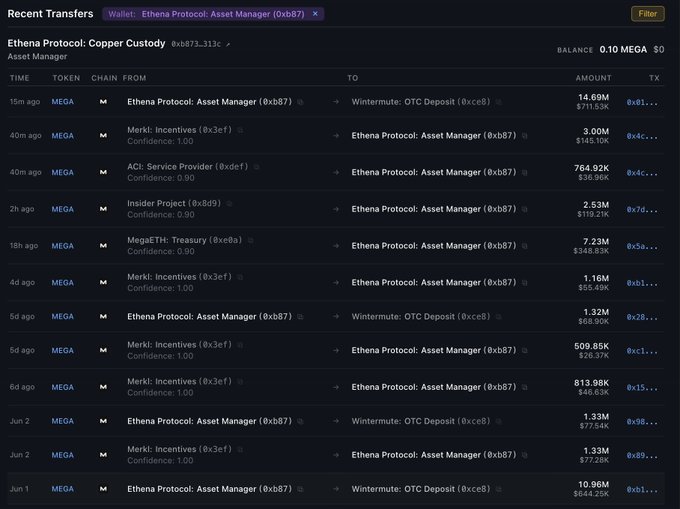Open 0x4c... transaction in the 764.92K row
Viewport: 680px width, 509px height.
click(642, 173)
